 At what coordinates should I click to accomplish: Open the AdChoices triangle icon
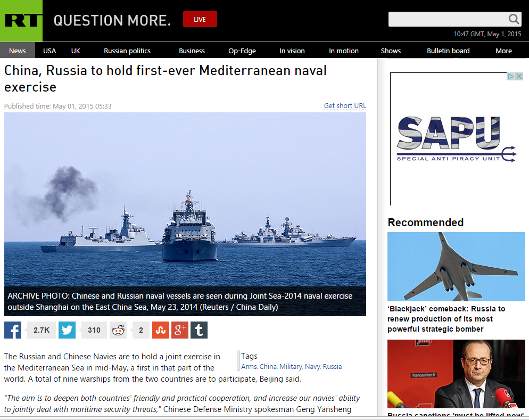(x=511, y=77)
